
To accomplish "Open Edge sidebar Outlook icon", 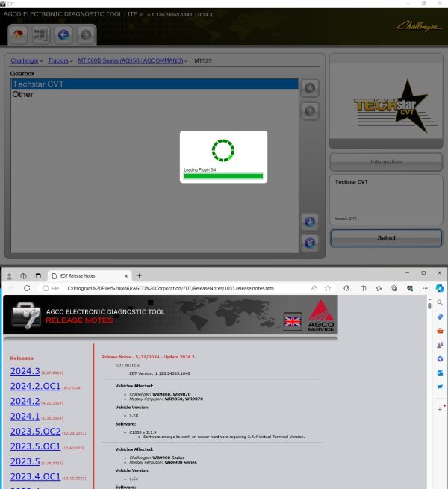I will tap(440, 373).
